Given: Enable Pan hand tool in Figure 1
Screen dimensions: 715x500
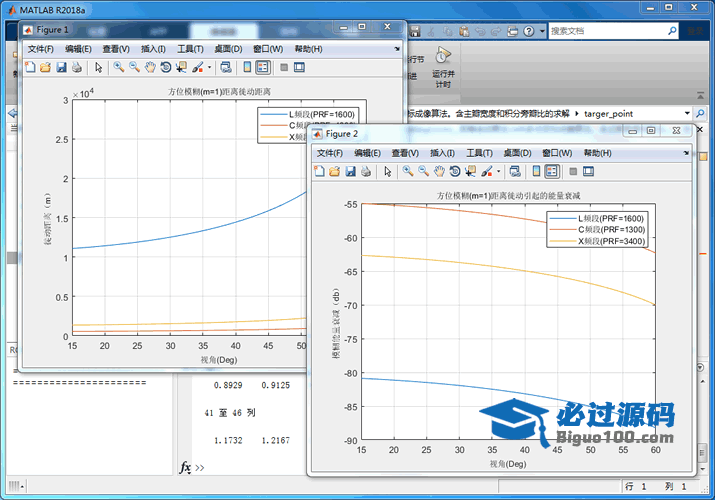Looking at the screenshot, I should point(150,67).
